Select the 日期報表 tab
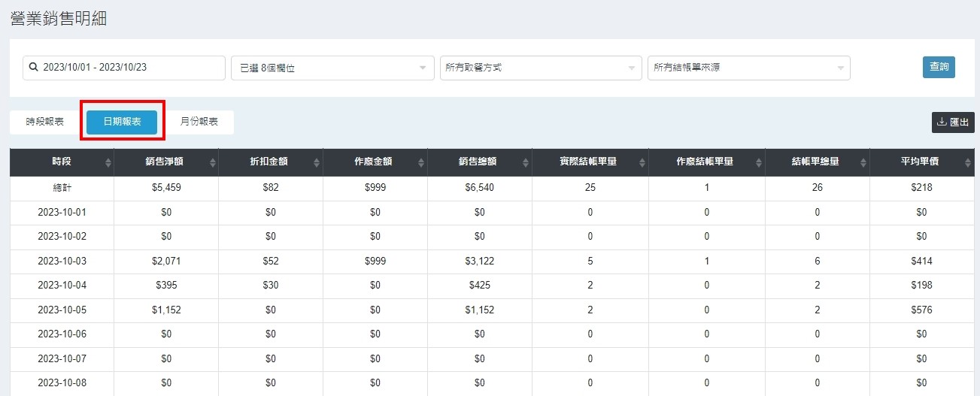 coord(122,122)
